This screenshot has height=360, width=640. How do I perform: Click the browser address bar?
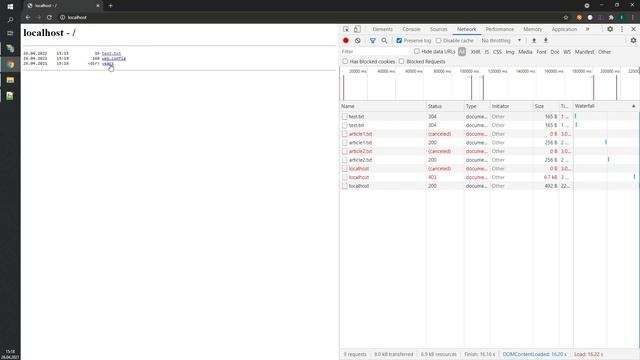(x=310, y=17)
